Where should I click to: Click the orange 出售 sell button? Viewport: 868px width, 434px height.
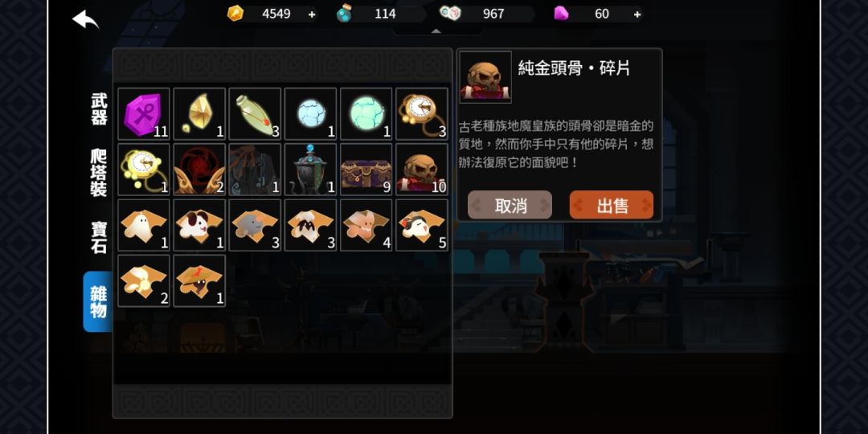point(612,205)
